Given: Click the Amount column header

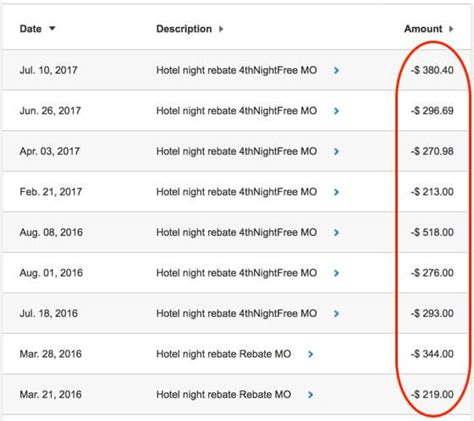Looking at the screenshot, I should (423, 29).
